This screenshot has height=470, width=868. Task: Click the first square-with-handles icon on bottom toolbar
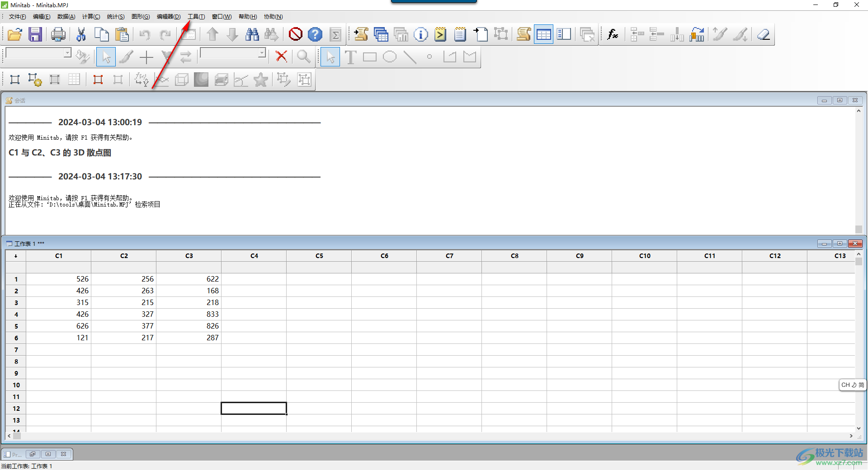tap(15, 80)
